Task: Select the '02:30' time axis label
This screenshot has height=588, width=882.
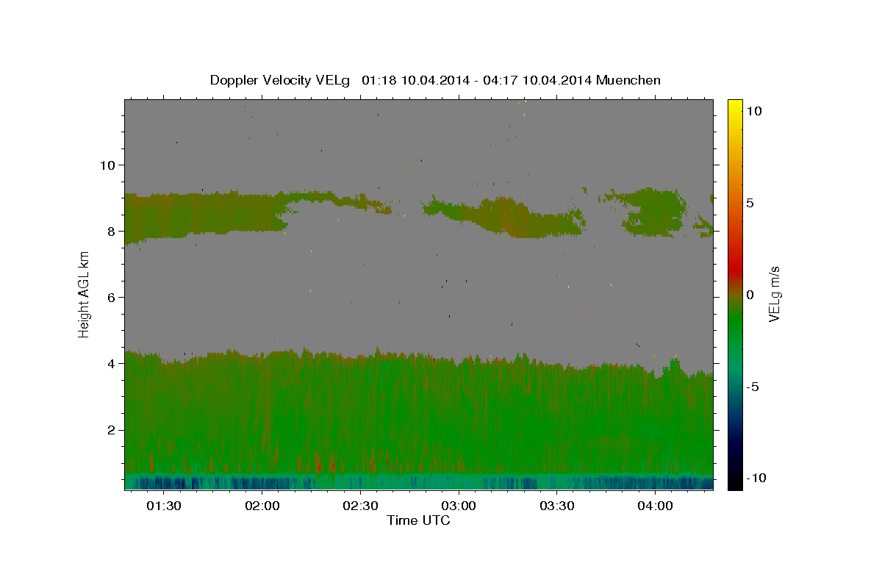Action: click(361, 506)
